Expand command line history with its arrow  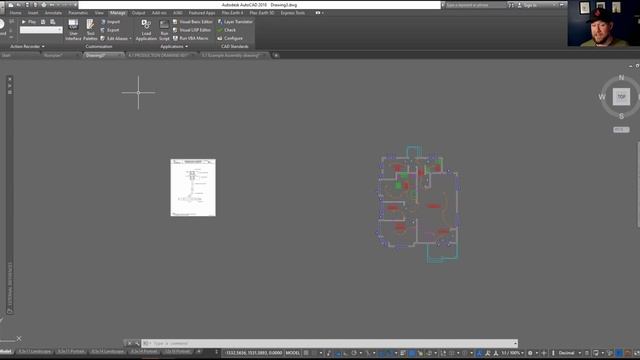(515, 343)
